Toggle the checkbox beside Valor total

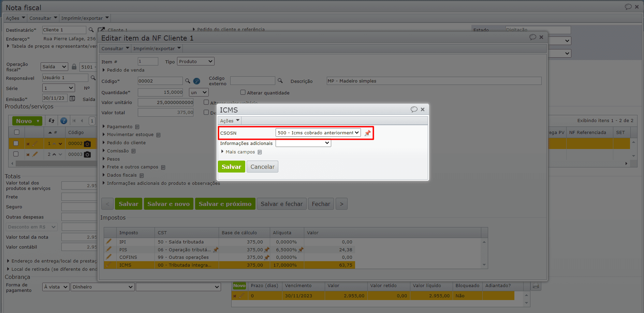(206, 112)
